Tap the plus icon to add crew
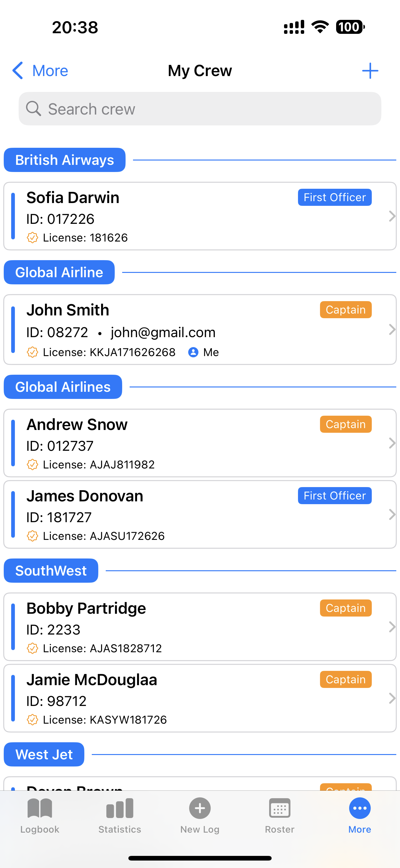 point(370,71)
